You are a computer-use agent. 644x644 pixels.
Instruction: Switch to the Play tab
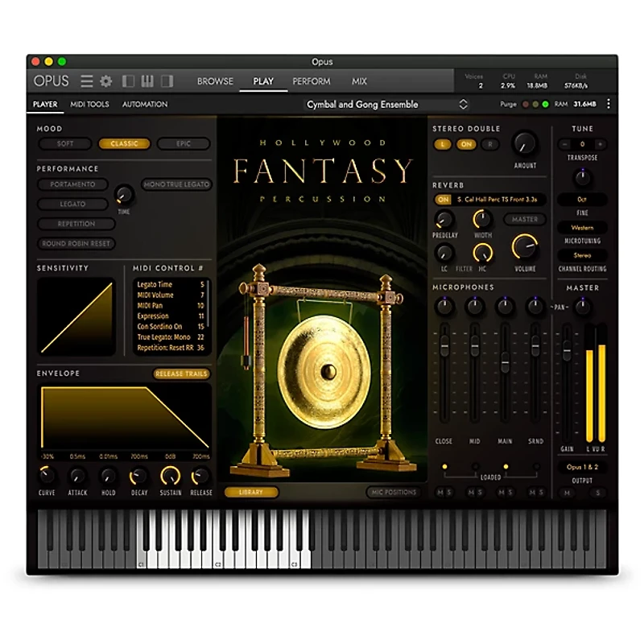click(263, 81)
